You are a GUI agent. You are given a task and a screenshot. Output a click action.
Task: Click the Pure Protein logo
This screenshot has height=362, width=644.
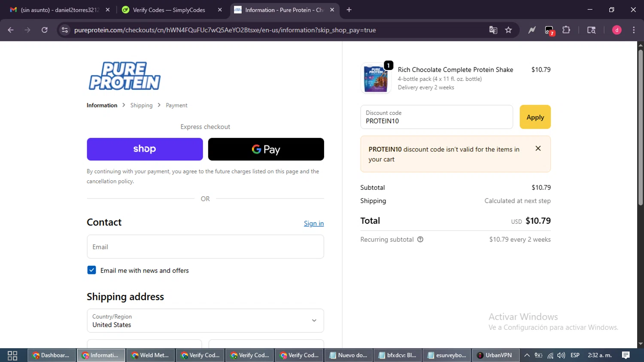click(125, 76)
